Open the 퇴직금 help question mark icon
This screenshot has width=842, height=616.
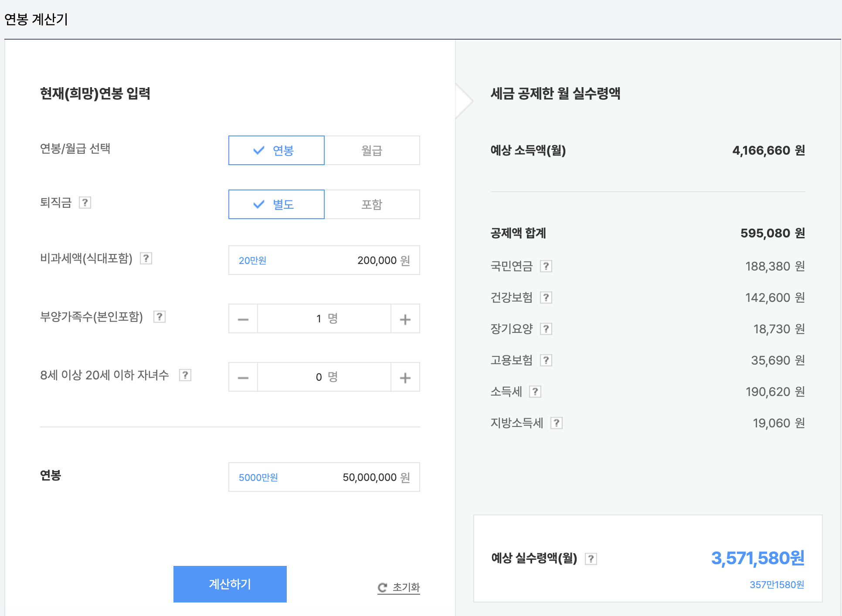tap(85, 203)
